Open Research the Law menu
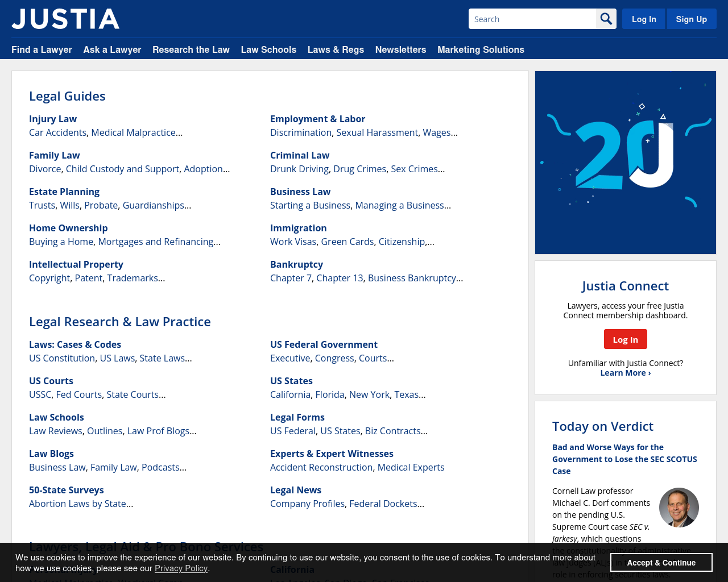The image size is (728, 582). point(191,49)
